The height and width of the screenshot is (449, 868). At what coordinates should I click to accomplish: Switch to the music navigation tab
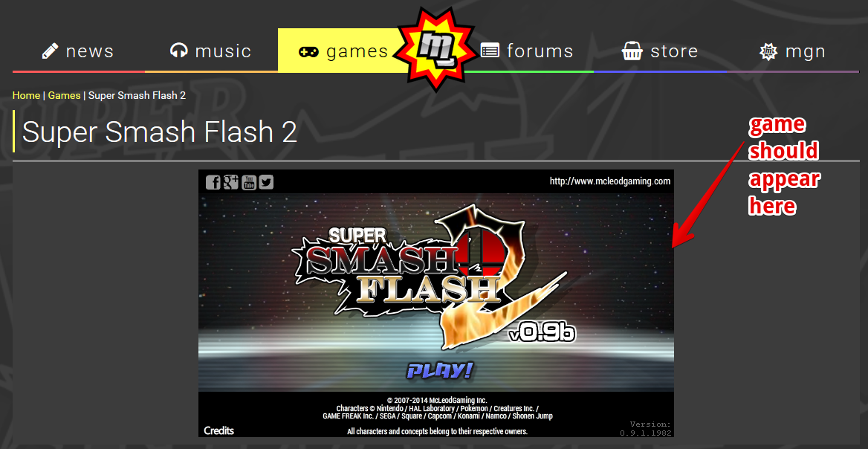coord(211,51)
